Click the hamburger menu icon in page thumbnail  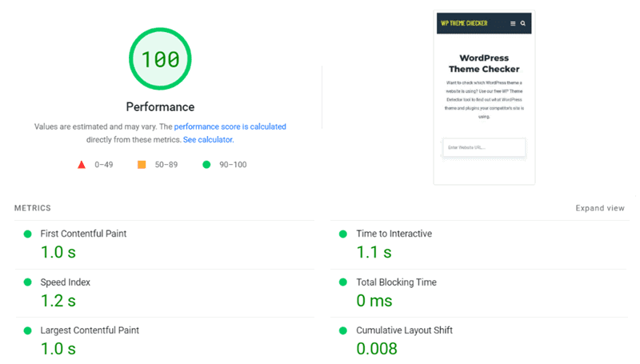[x=513, y=23]
